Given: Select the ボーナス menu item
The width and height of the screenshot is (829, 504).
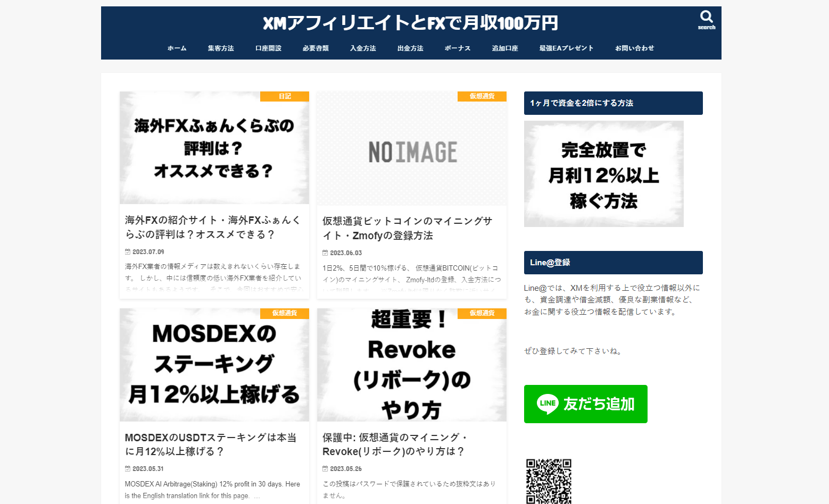Looking at the screenshot, I should [x=458, y=48].
